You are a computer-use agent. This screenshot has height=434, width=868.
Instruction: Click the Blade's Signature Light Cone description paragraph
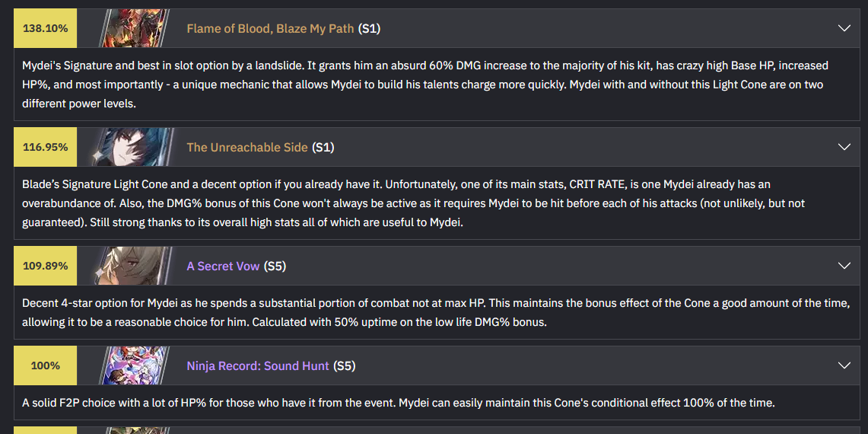(x=413, y=203)
